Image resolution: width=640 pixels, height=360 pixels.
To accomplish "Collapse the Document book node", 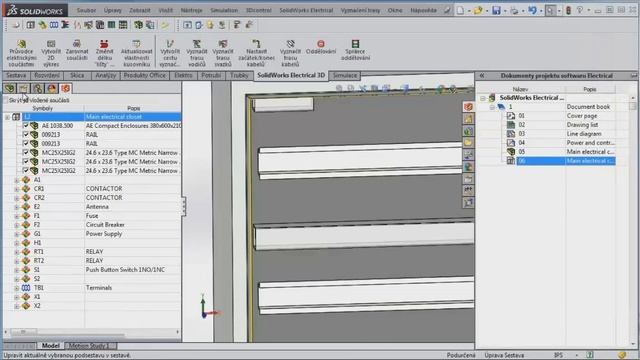I will (x=492, y=107).
